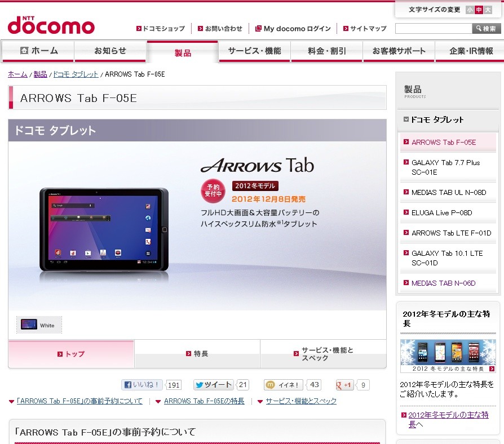Set text size to medium 中
Screen dimensions: 504x444
tap(479, 10)
